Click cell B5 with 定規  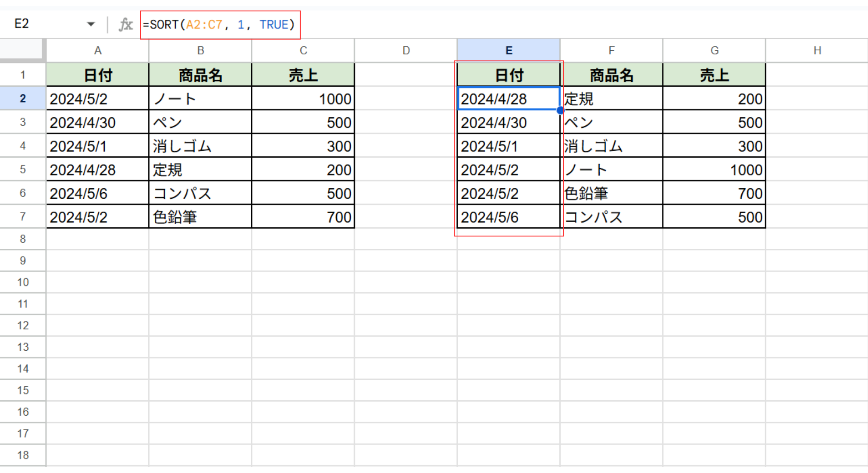click(x=200, y=169)
